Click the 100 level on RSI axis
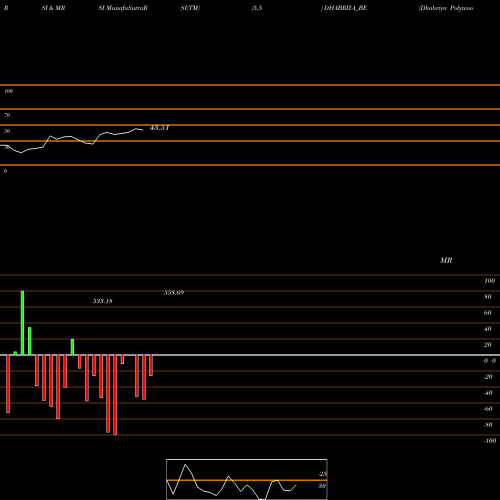 (x=9, y=91)
